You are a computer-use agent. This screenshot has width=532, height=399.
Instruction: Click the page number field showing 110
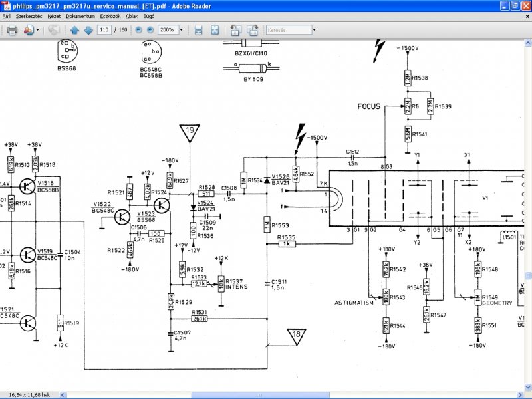pos(104,30)
